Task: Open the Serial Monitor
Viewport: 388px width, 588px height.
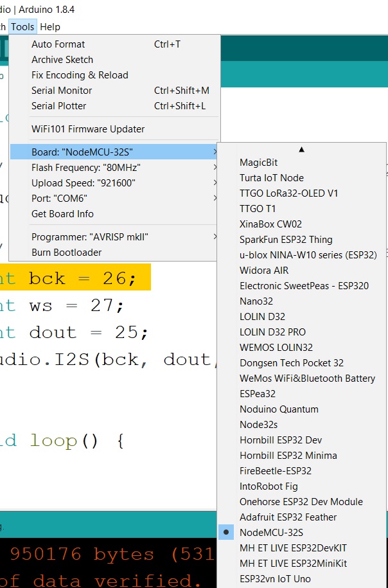Action: pyautogui.click(x=114, y=91)
